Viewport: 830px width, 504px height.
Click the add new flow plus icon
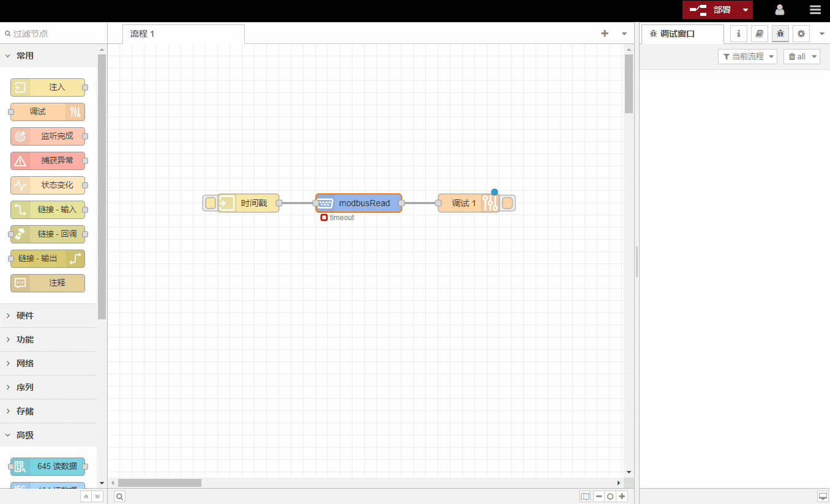605,34
